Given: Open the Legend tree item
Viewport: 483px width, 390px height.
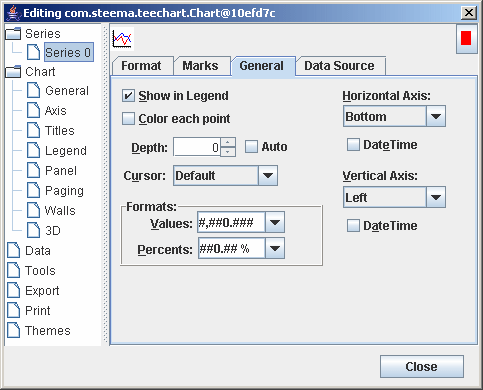Looking at the screenshot, I should 66,151.
